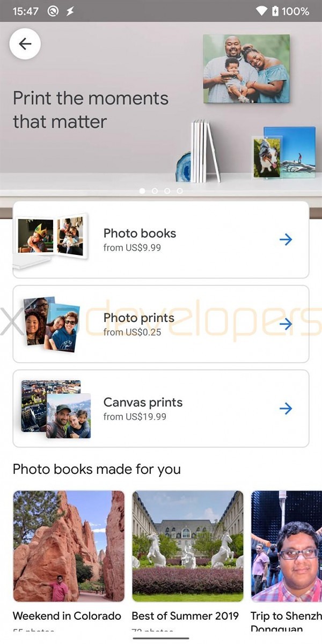Viewport: 322px width, 644px height.
Task: Select the second carousel page dot
Action: [x=155, y=191]
